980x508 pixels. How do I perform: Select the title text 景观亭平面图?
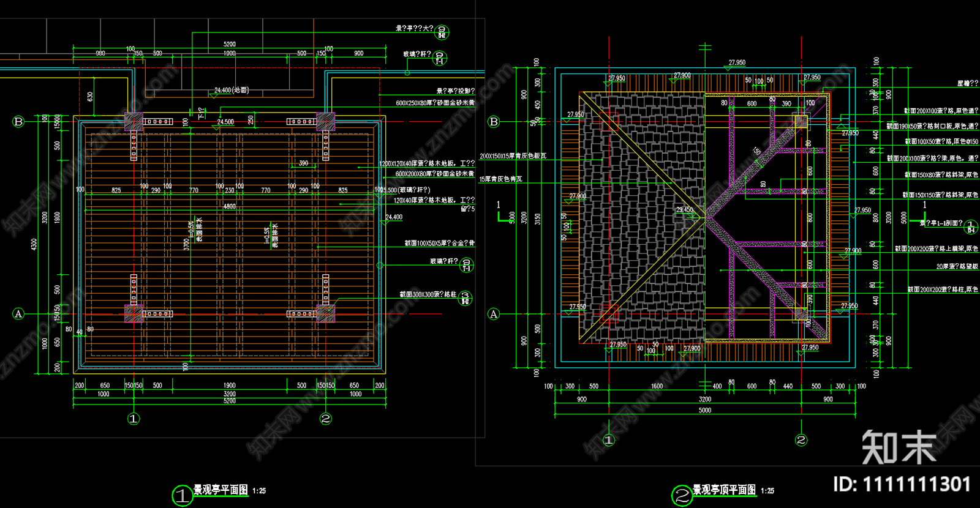(x=221, y=490)
